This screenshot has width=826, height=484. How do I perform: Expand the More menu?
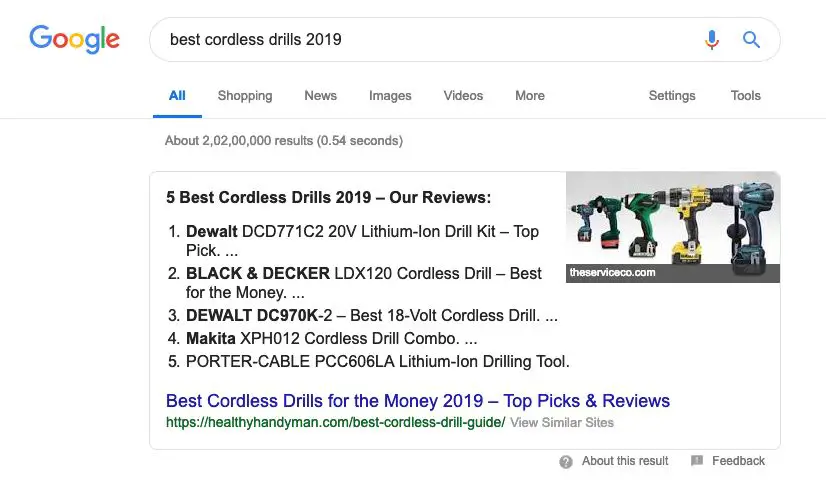point(530,96)
